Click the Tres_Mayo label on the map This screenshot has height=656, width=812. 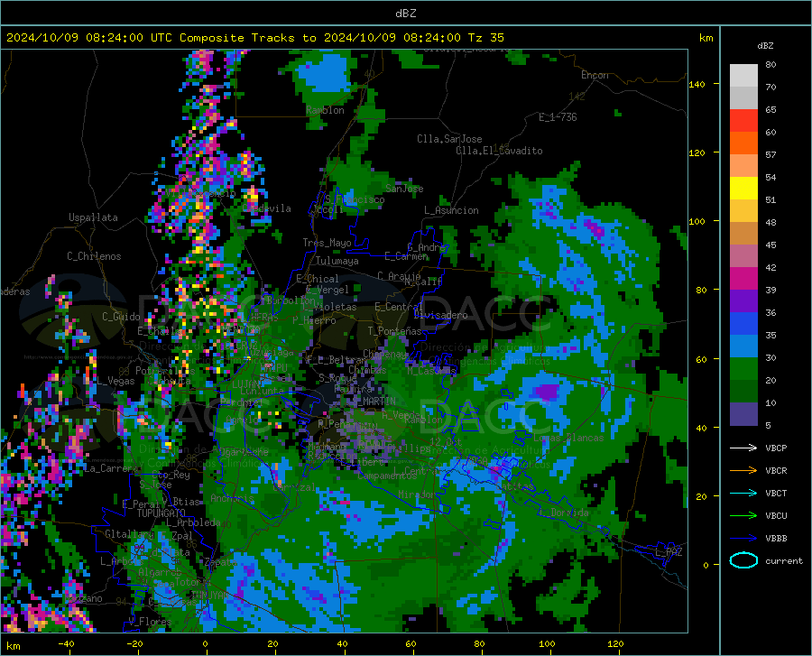pyautogui.click(x=327, y=243)
